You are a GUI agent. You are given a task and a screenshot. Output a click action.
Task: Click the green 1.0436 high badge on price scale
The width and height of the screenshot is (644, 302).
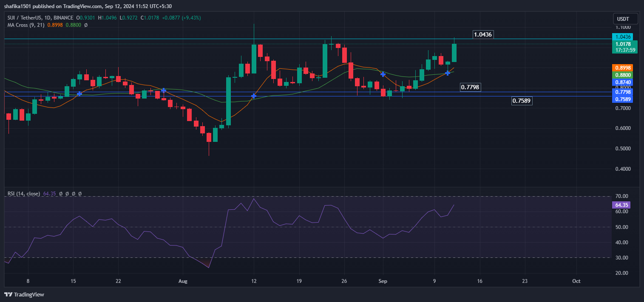[622, 37]
